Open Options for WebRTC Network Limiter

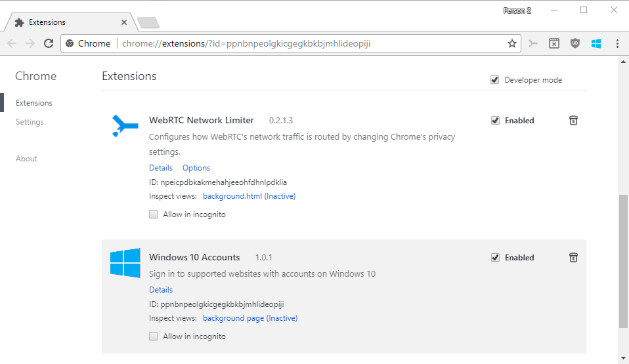click(x=196, y=167)
